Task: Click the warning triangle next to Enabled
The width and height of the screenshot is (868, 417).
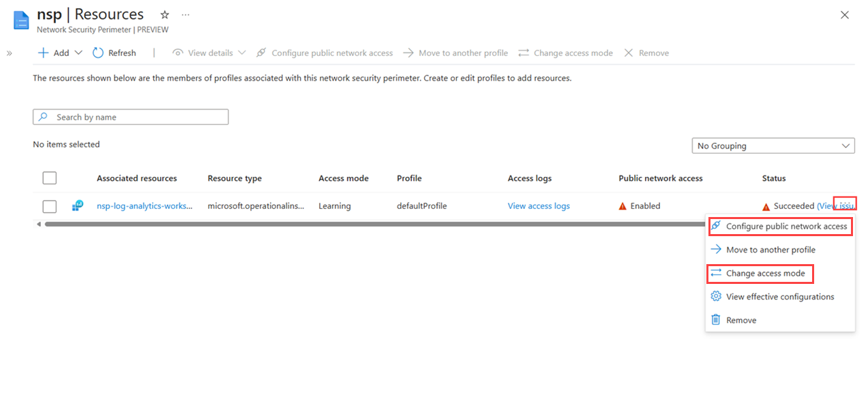Action: click(x=623, y=206)
